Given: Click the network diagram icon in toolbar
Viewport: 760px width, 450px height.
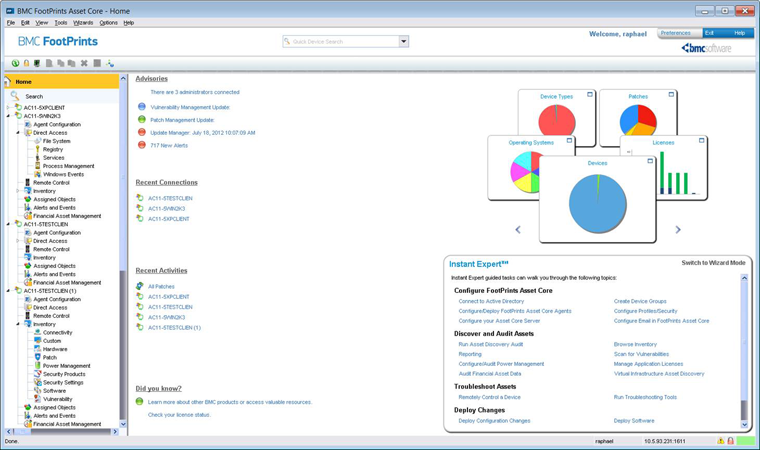Looking at the screenshot, I should (x=110, y=63).
